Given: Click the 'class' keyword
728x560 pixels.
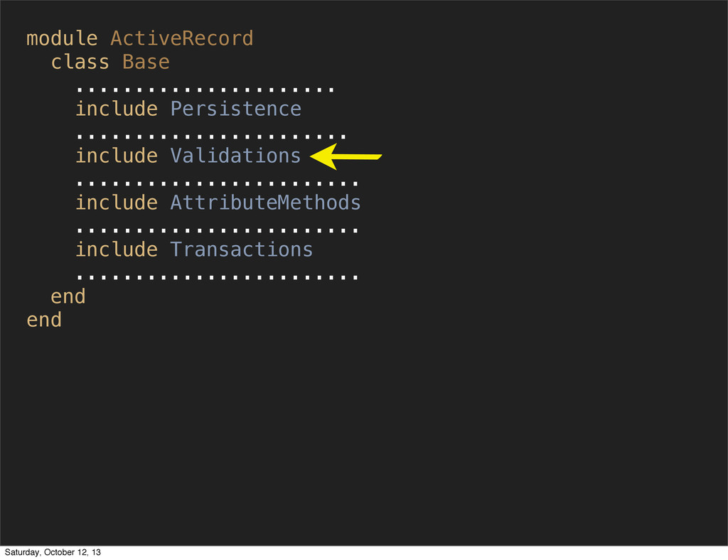Looking at the screenshot, I should 80,62.
